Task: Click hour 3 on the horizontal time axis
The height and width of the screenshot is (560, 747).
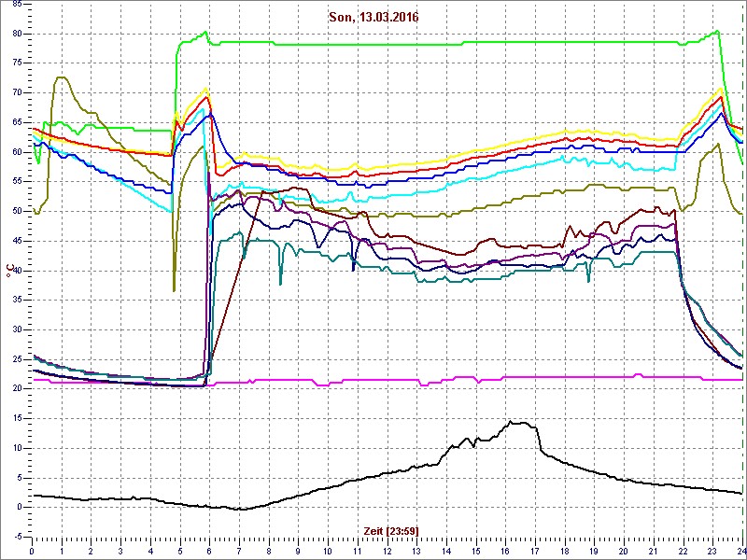Action: coord(120,552)
